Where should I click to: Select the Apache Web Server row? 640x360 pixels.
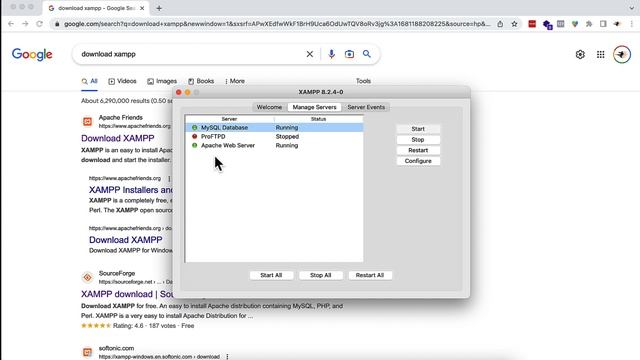pos(274,146)
